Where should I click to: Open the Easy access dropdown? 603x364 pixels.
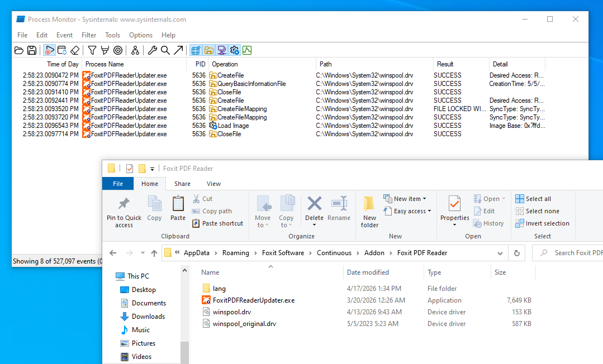[x=407, y=211]
